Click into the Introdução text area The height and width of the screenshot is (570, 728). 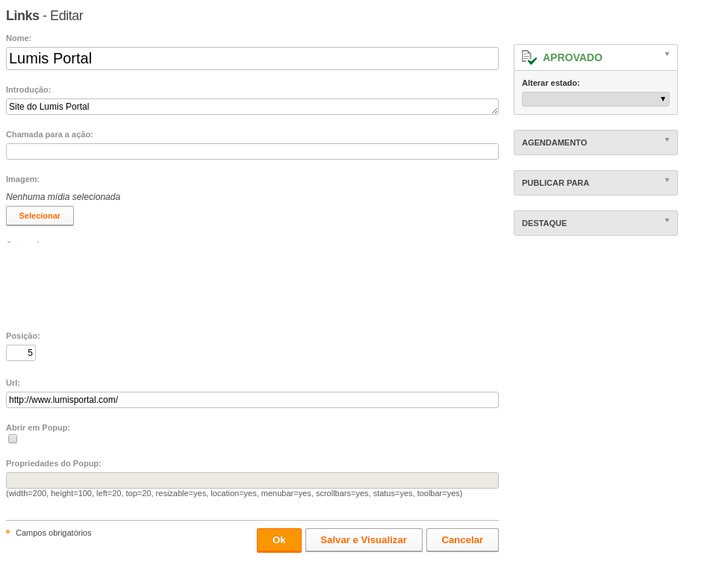click(252, 107)
